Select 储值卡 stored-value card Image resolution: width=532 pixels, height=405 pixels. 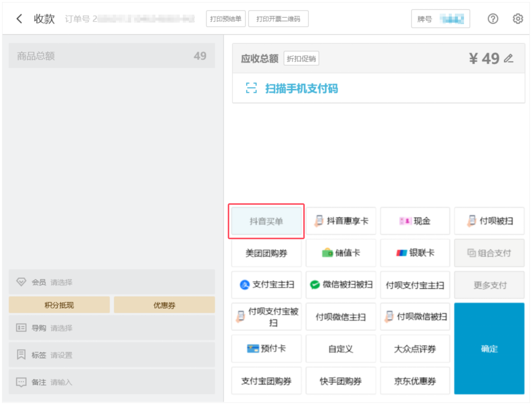tap(341, 253)
